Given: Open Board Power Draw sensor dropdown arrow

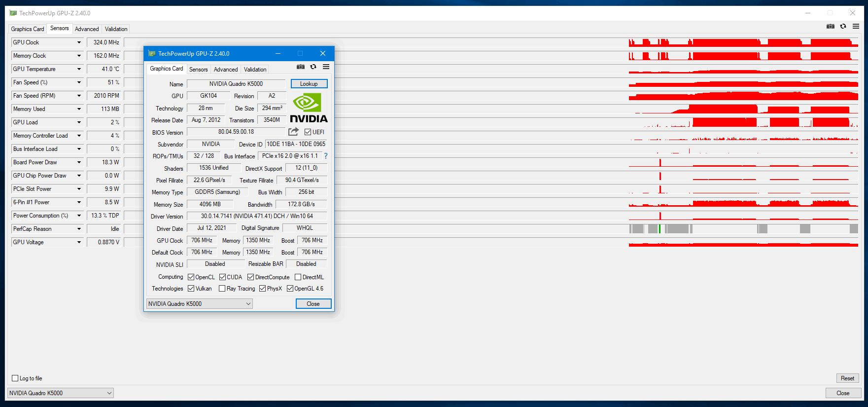Looking at the screenshot, I should tap(79, 162).
